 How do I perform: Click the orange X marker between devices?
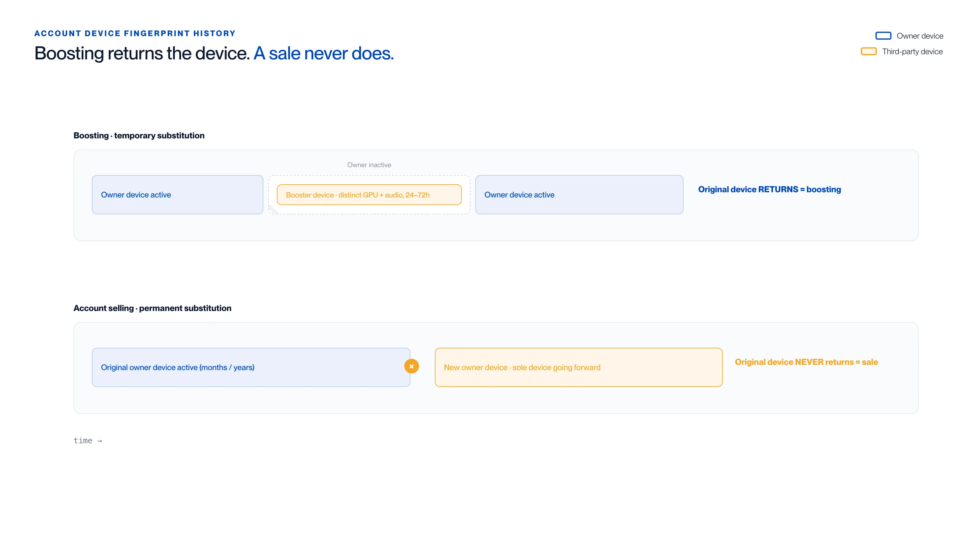pyautogui.click(x=411, y=367)
